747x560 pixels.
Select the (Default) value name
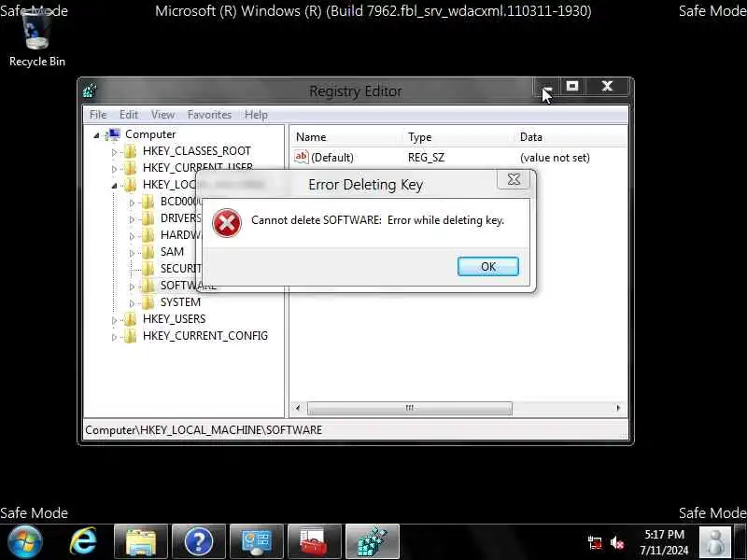(332, 158)
